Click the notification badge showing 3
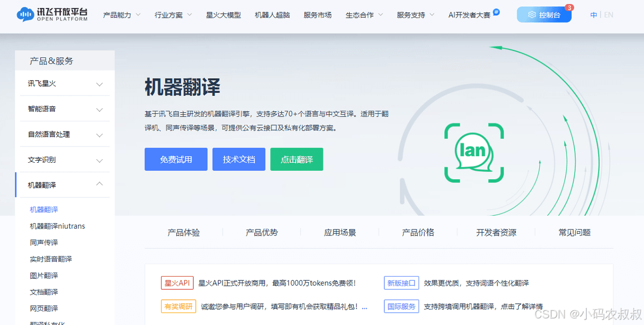Image resolution: width=644 pixels, height=325 pixels. click(569, 8)
